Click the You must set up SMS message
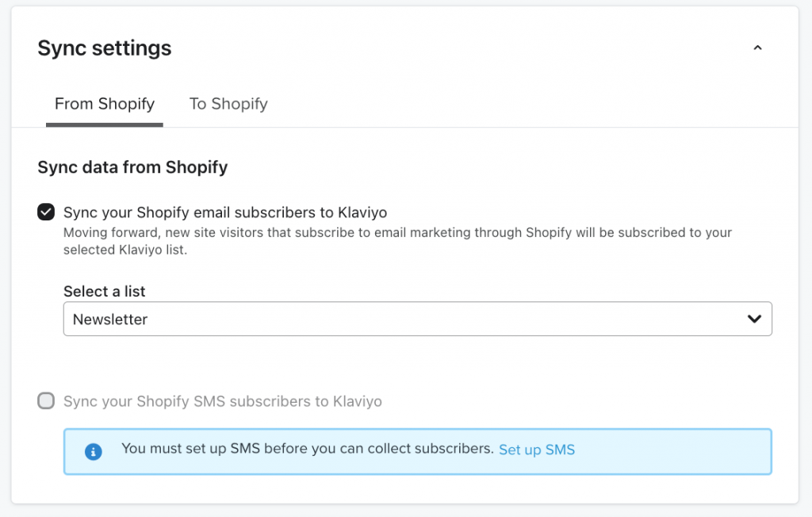Screen dimensions: 812x517 [307, 449]
